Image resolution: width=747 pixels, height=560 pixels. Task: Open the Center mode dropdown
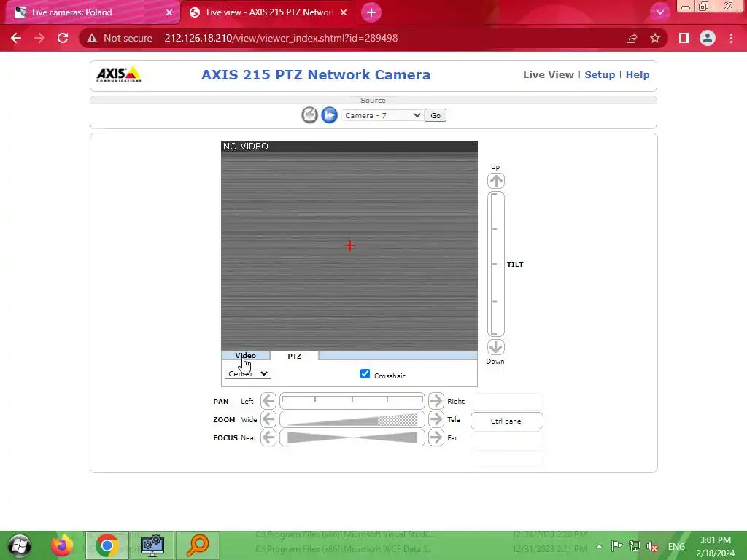[x=248, y=373]
